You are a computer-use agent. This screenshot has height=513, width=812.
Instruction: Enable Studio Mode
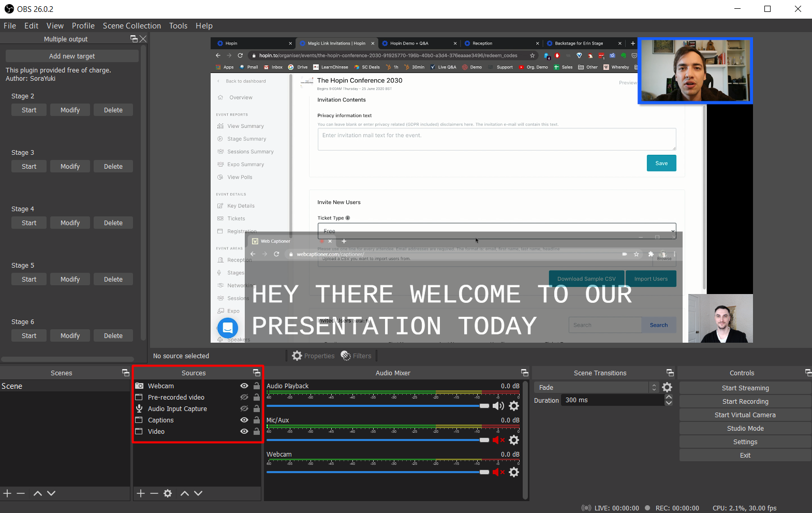[745, 428]
